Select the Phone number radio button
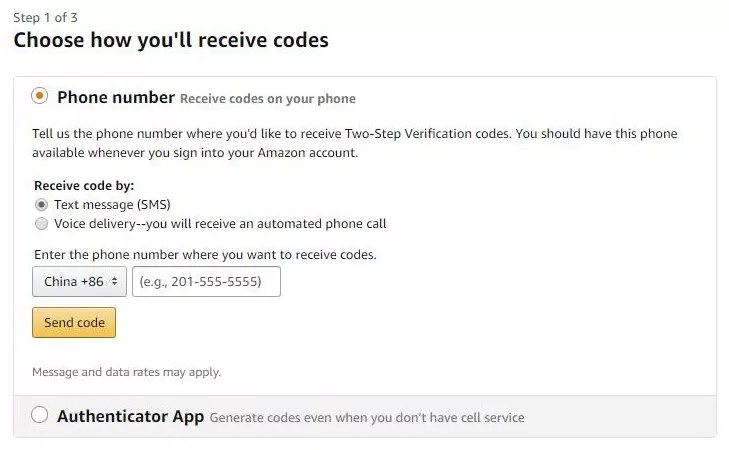Screen dimensions: 729x450 [x=40, y=97]
